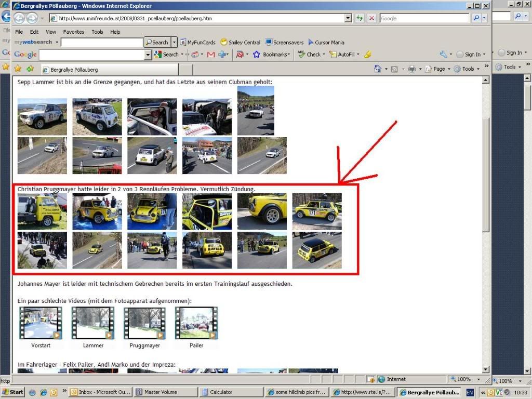Screen dimensions: 532x399
Task: Open the Tools menu in menu bar
Action: click(97, 32)
